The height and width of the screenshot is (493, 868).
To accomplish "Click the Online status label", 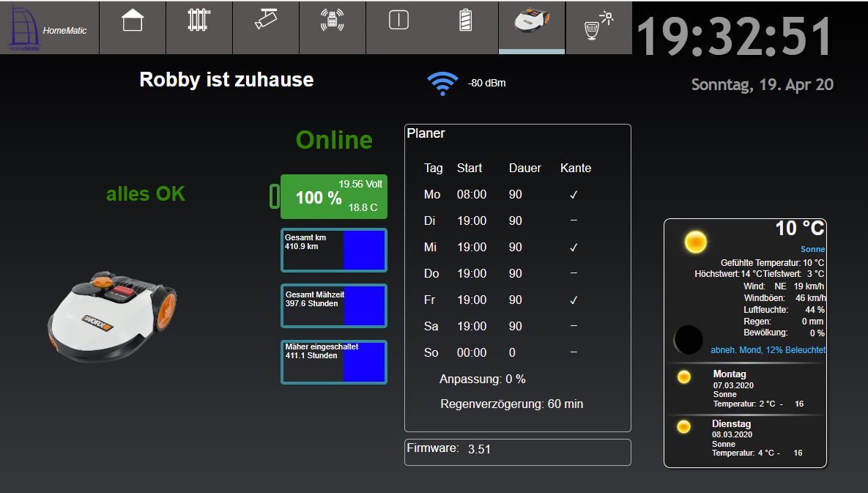I will pyautogui.click(x=334, y=140).
